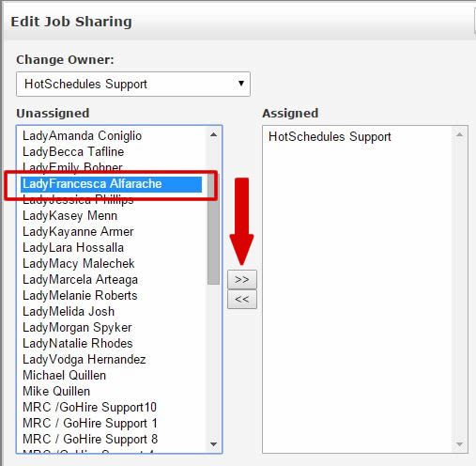
Task: Select LadyMorgan Spyker from Unassigned
Action: [x=77, y=328]
